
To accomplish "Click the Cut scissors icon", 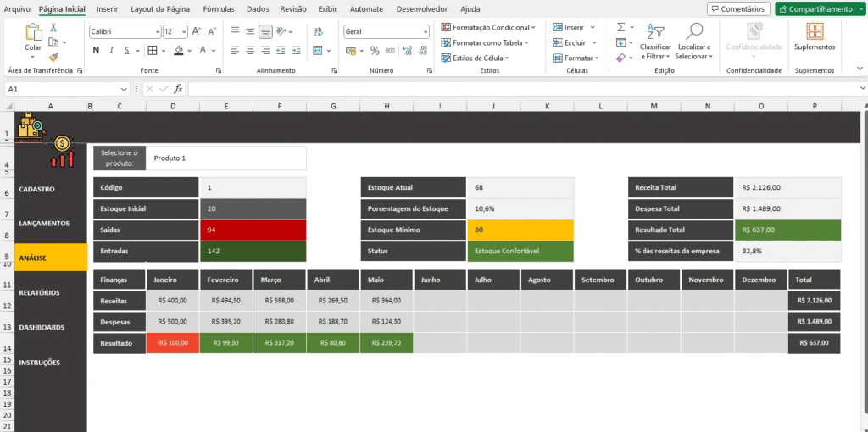I will (53, 28).
